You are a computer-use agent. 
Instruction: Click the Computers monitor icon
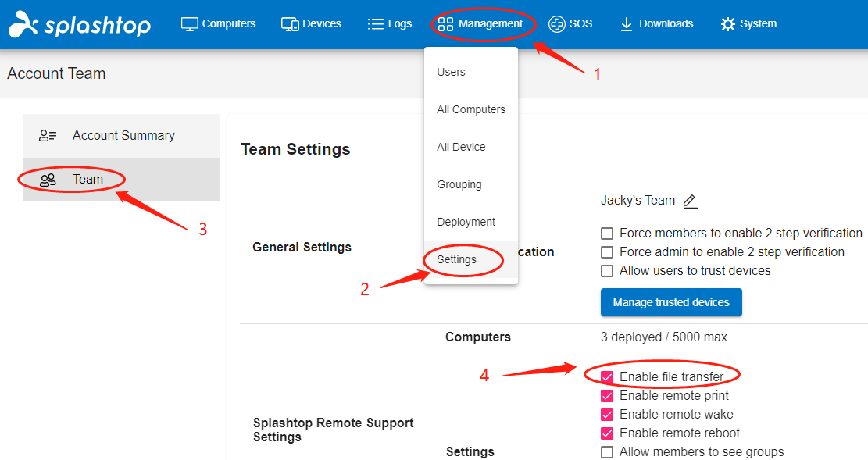click(x=189, y=24)
